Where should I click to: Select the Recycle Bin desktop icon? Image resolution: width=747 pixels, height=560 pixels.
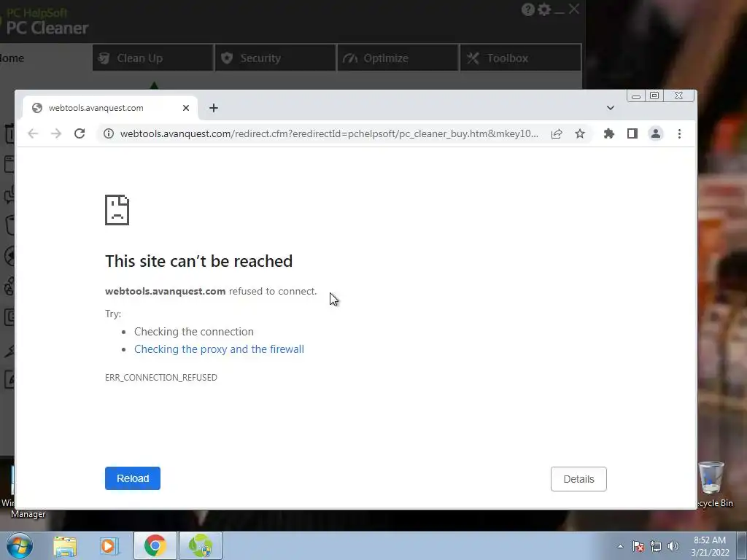[713, 484]
